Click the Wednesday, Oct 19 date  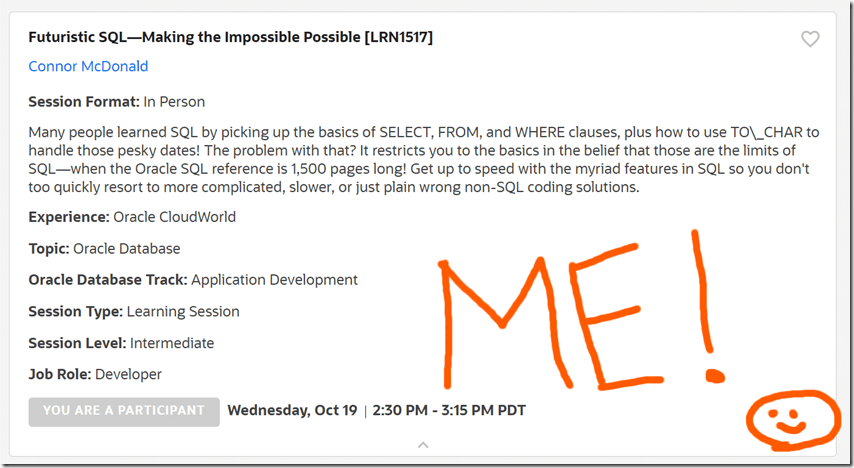(292, 410)
